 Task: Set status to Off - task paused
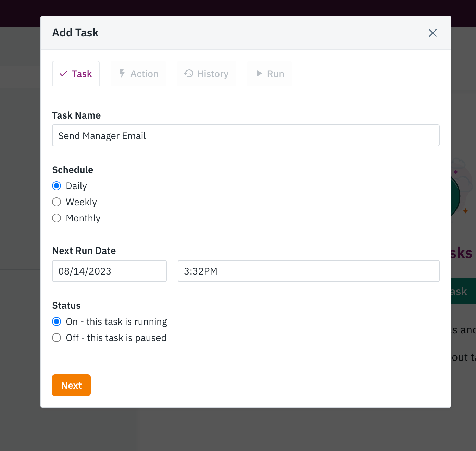[57, 338]
